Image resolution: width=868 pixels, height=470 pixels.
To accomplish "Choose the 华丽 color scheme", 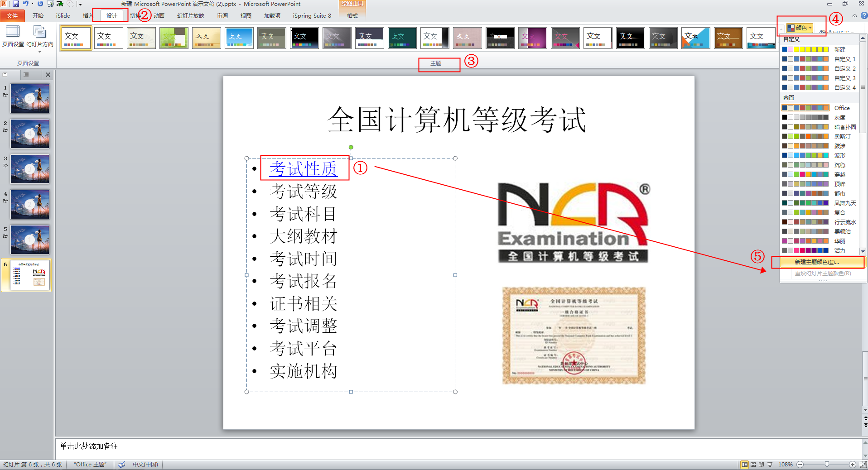I will click(819, 241).
